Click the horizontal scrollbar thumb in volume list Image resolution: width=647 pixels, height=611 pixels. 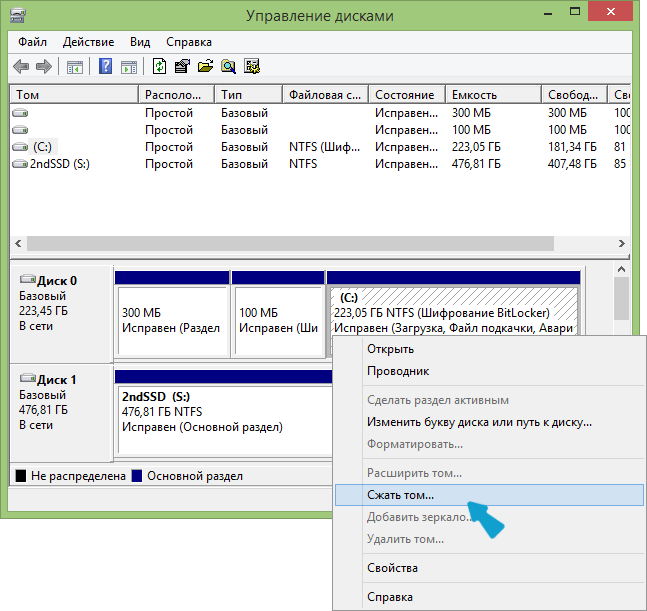290,243
